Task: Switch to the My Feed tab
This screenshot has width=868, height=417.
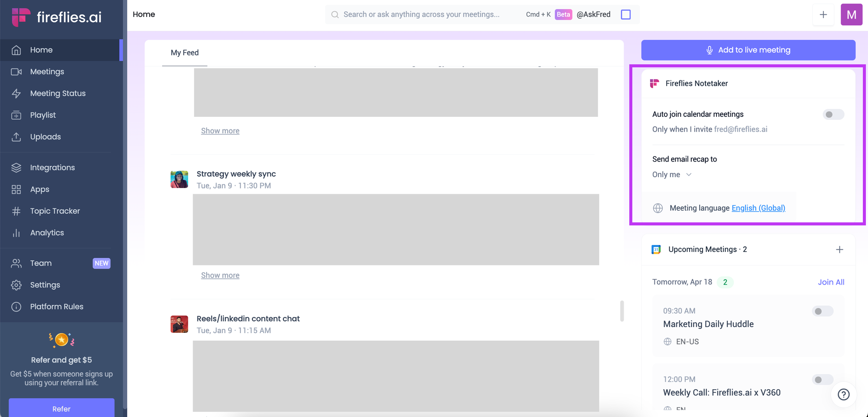Action: pos(184,53)
